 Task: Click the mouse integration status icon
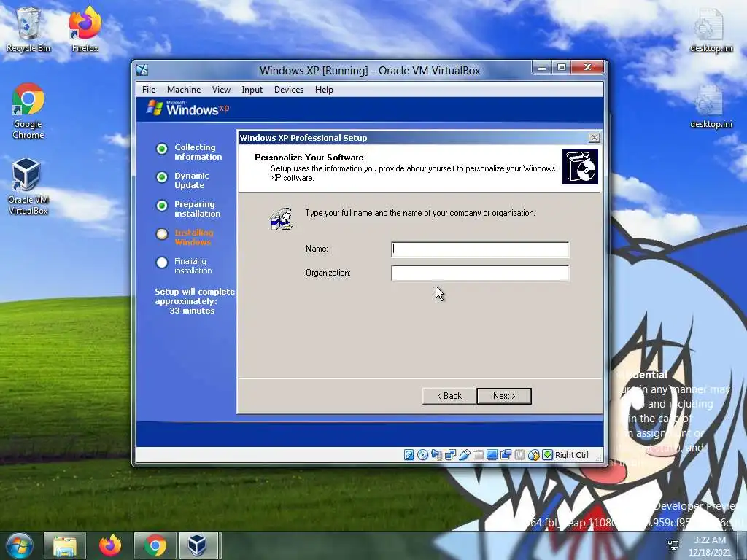pos(533,455)
